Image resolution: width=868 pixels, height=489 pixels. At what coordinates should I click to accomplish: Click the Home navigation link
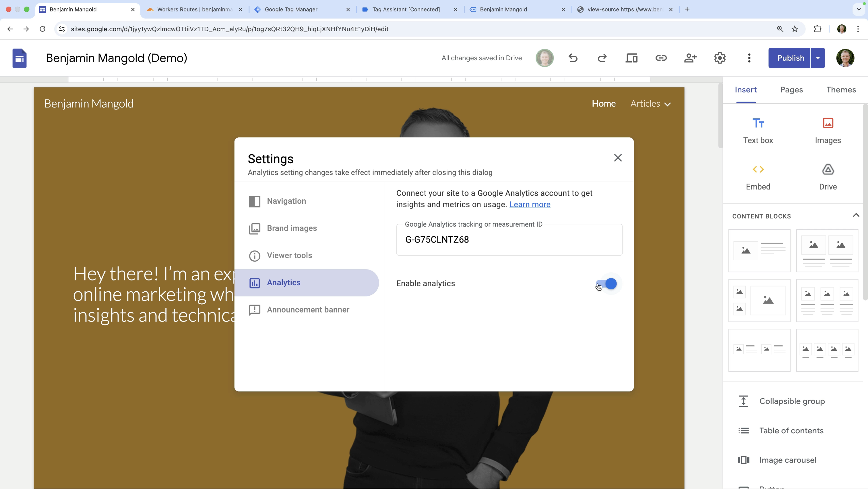click(x=603, y=104)
